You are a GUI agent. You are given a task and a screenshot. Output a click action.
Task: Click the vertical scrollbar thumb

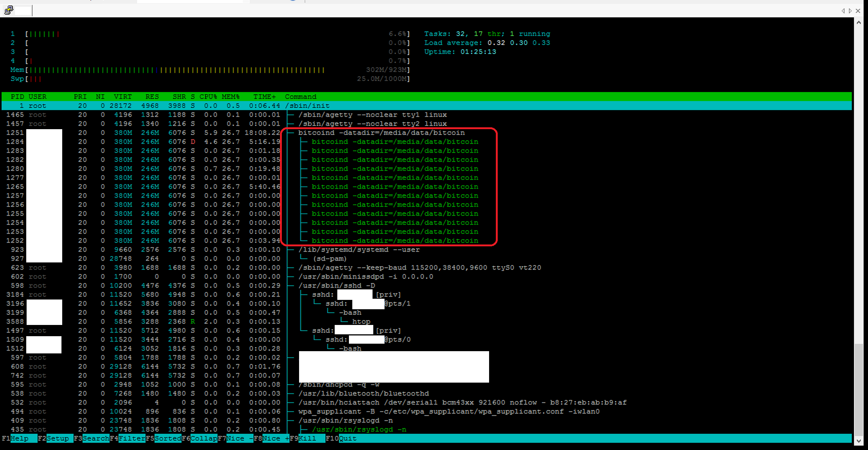pos(859,389)
